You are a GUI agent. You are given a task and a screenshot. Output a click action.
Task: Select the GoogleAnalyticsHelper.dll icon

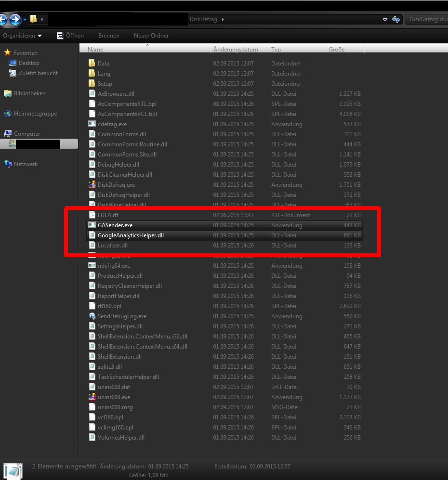point(92,235)
